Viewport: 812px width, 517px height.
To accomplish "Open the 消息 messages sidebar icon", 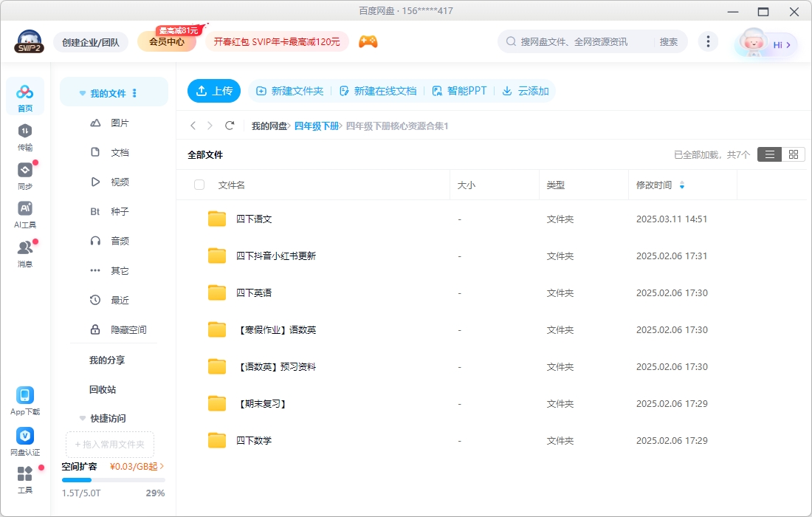I will click(x=25, y=253).
